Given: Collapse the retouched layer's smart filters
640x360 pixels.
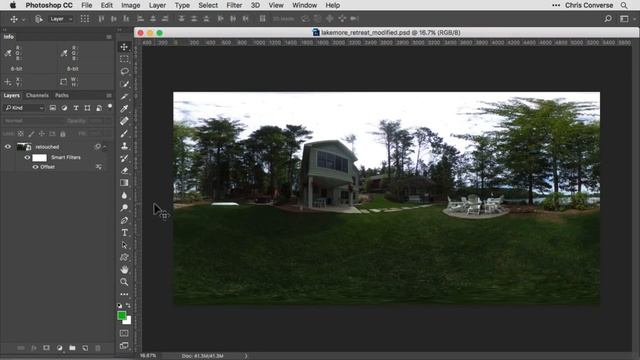Looking at the screenshot, I should [x=105, y=147].
